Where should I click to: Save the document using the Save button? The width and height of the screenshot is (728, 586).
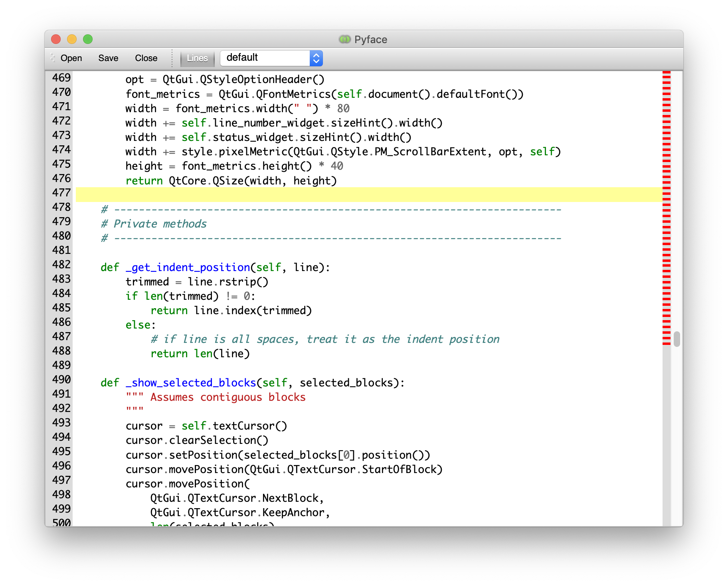coord(108,58)
